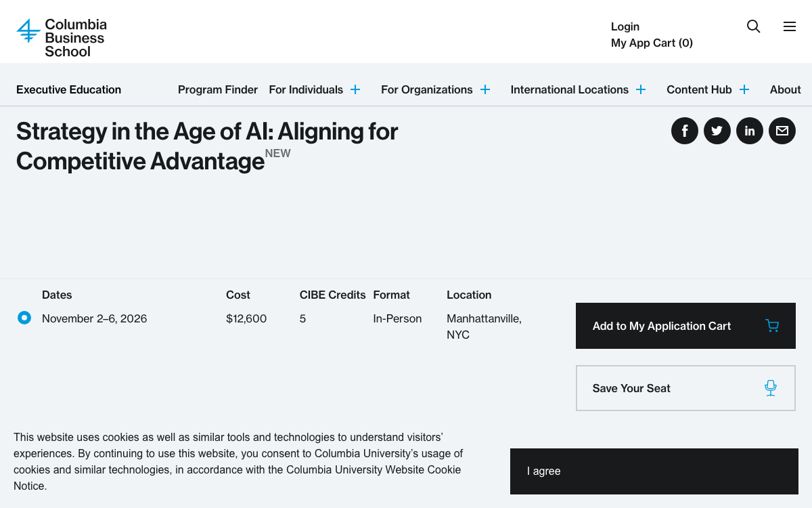This screenshot has width=812, height=508.
Task: Click Add to My Application Cart button
Action: pyautogui.click(x=685, y=326)
